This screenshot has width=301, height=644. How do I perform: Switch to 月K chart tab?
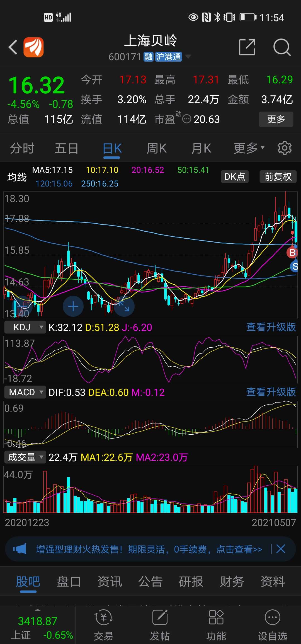click(201, 148)
